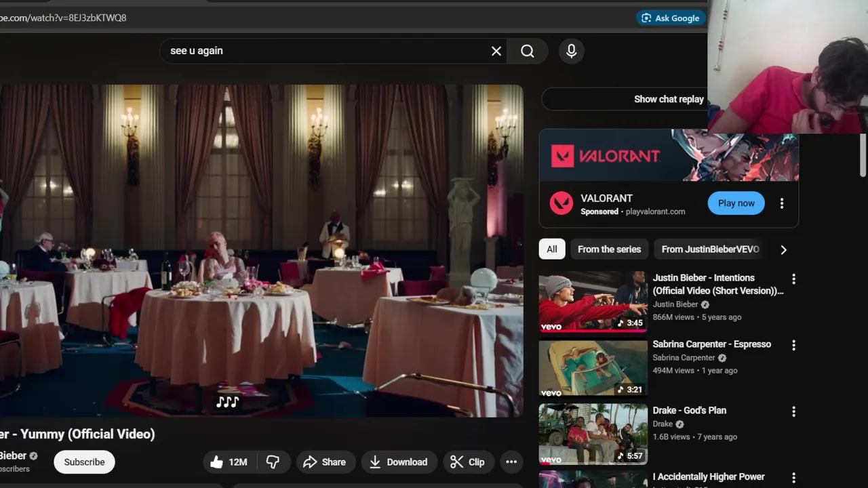Open Drake God's Plan thumbnail

point(593,434)
